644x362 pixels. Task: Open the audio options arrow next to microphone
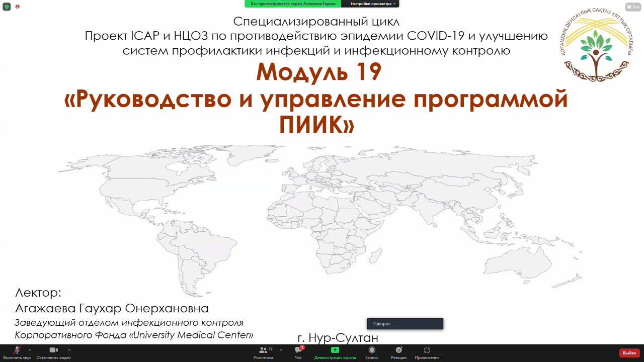point(30,349)
